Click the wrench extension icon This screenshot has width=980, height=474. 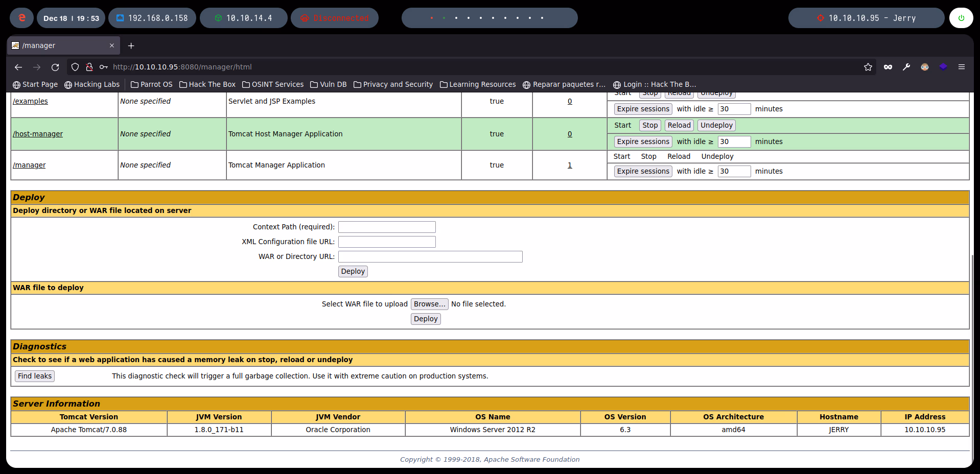click(906, 67)
